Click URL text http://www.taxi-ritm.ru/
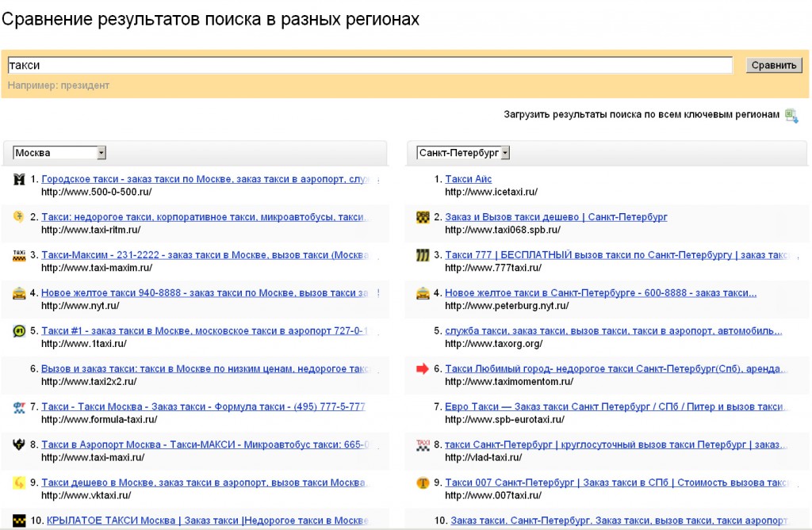This screenshot has width=812, height=530. 90,230
